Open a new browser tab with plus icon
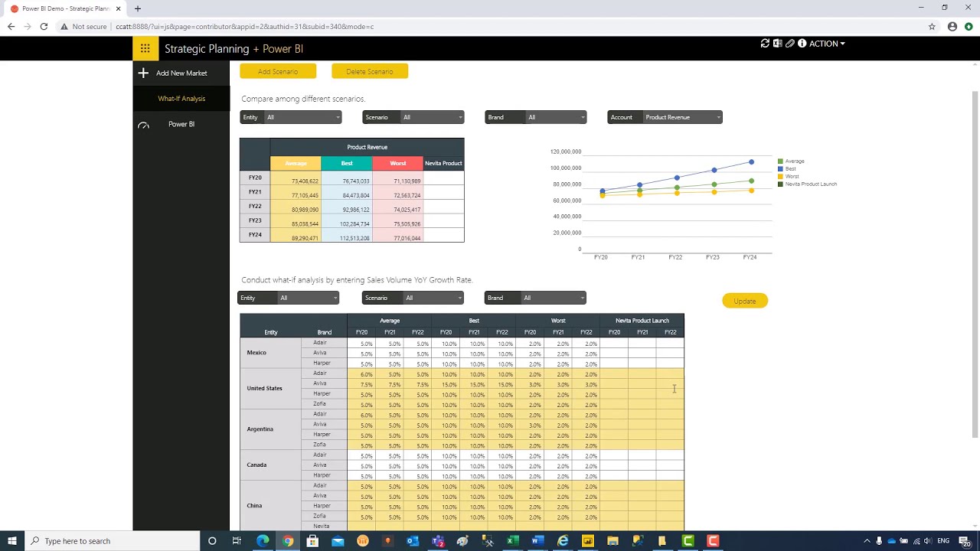This screenshot has height=551, width=980. coord(138,8)
